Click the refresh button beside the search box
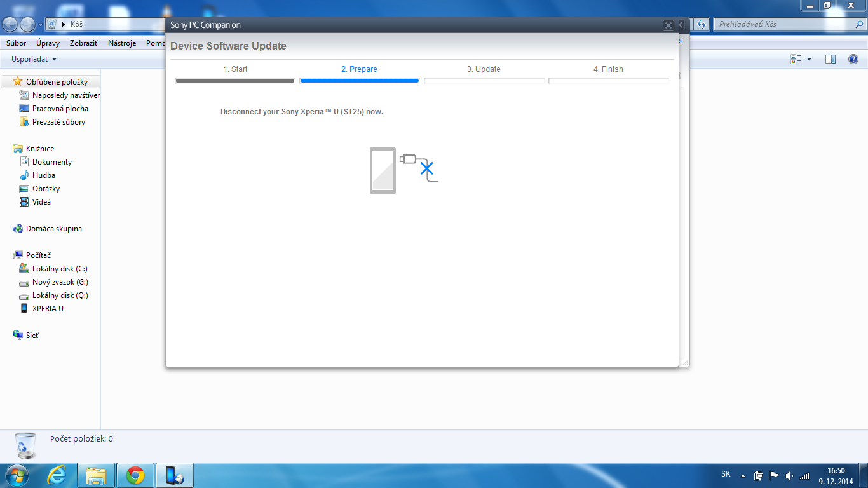The image size is (868, 488). point(702,24)
